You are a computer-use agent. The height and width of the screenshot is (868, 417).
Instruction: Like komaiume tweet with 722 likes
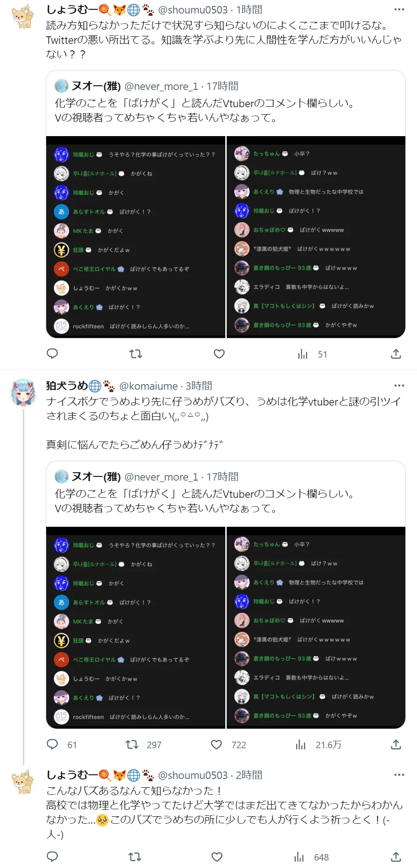point(228,744)
